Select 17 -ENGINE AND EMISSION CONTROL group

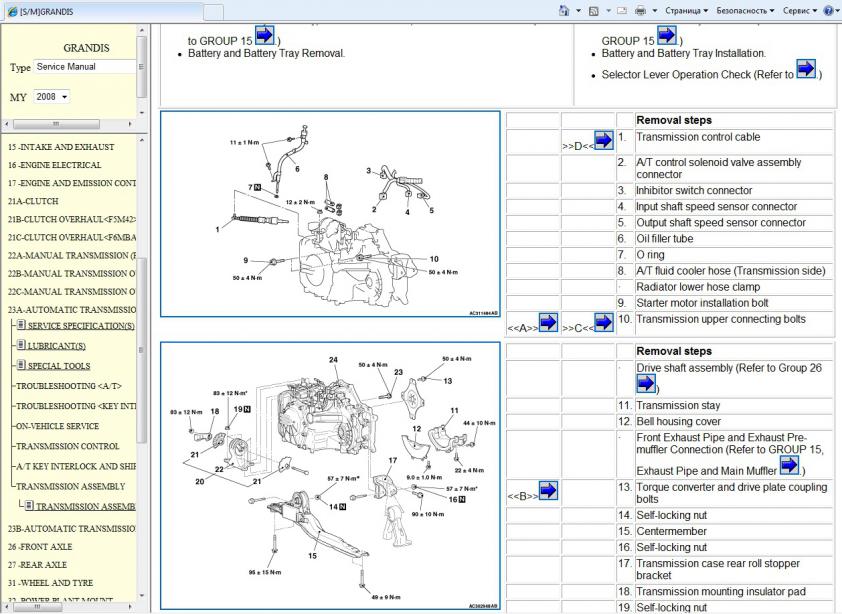click(71, 183)
